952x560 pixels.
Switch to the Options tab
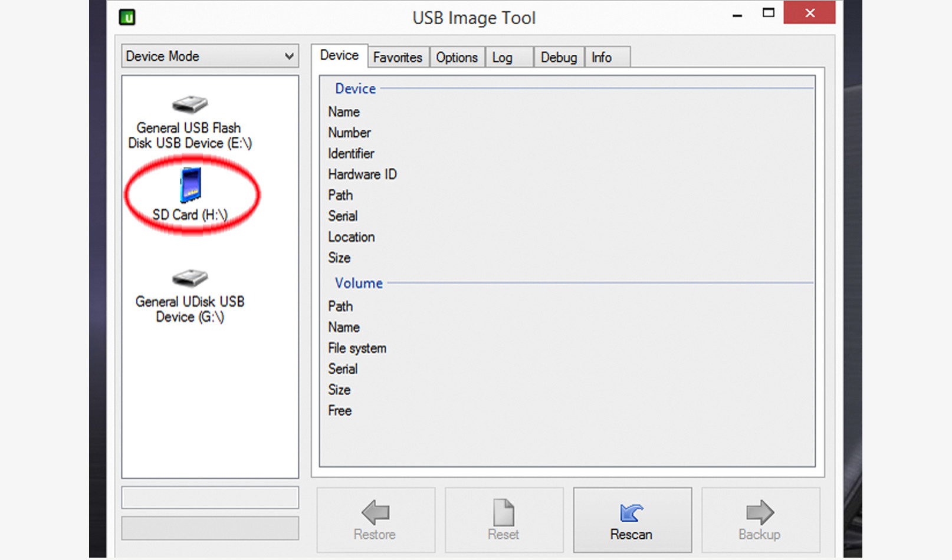pyautogui.click(x=457, y=57)
